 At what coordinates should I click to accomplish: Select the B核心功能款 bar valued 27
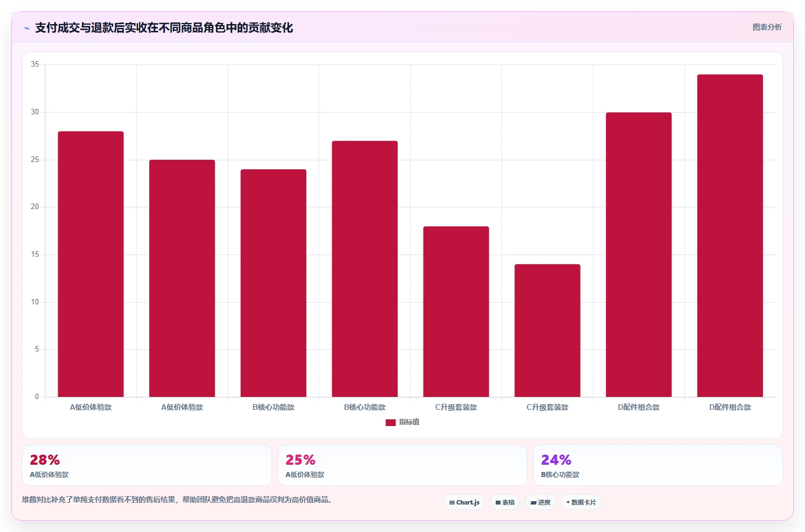coord(365,269)
